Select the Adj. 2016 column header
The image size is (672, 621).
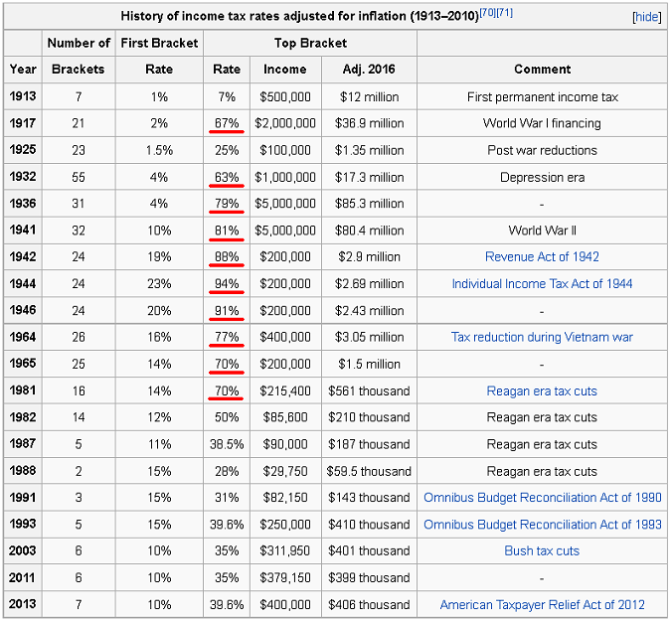point(369,70)
